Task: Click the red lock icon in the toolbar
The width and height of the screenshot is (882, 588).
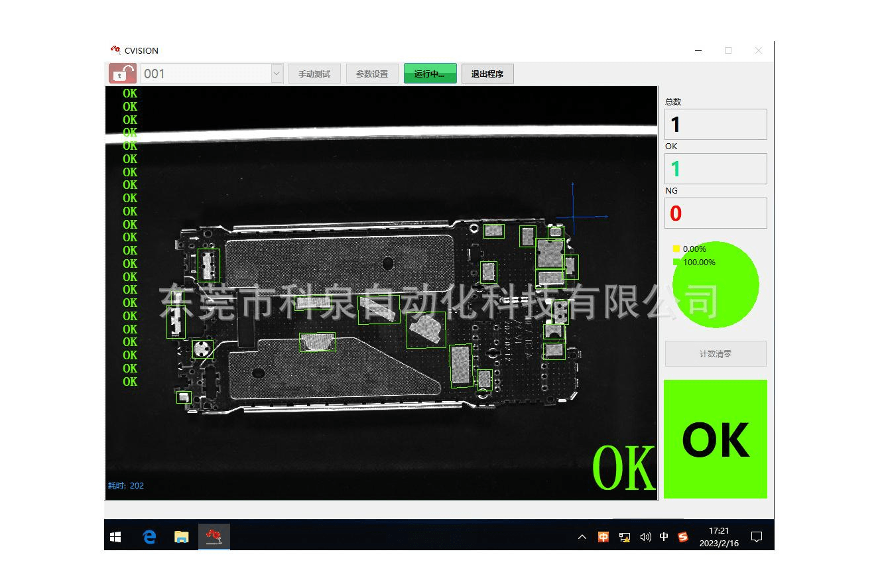Action: click(x=123, y=73)
